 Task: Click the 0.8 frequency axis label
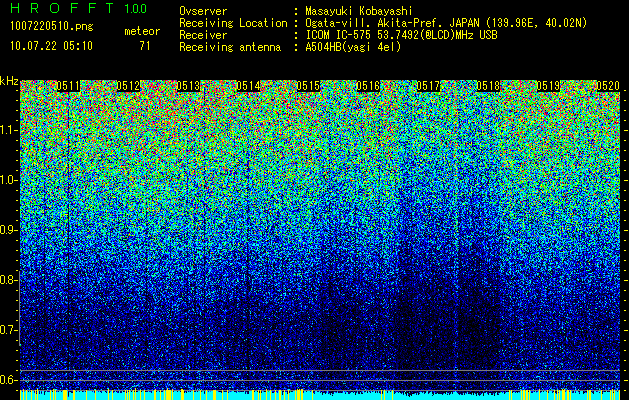(x=8, y=280)
